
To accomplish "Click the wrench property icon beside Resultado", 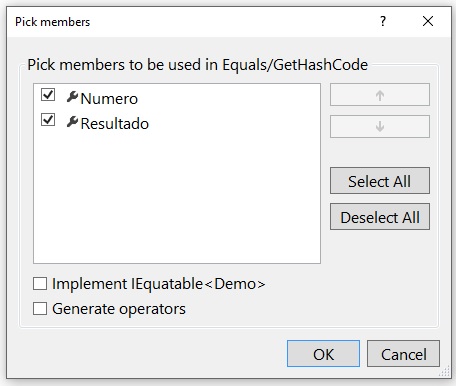I will pyautogui.click(x=72, y=122).
